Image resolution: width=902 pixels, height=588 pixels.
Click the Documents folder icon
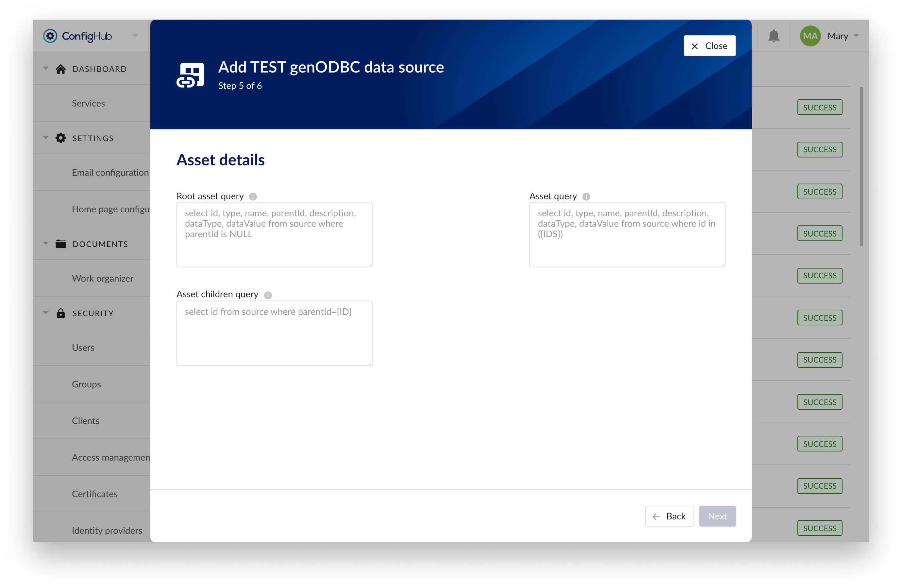[x=61, y=244]
